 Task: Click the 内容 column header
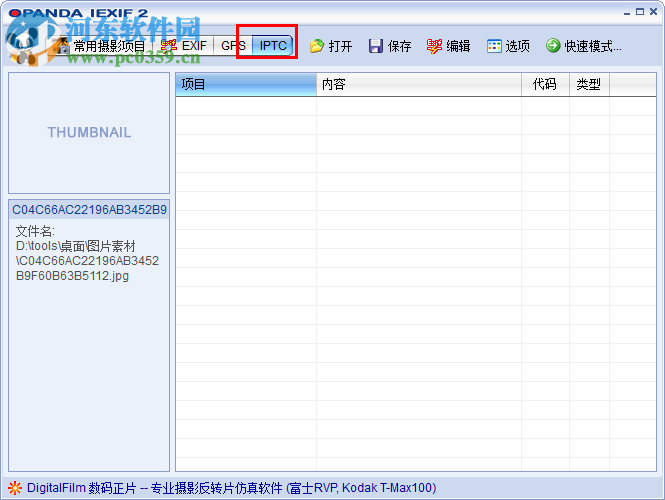coord(419,84)
